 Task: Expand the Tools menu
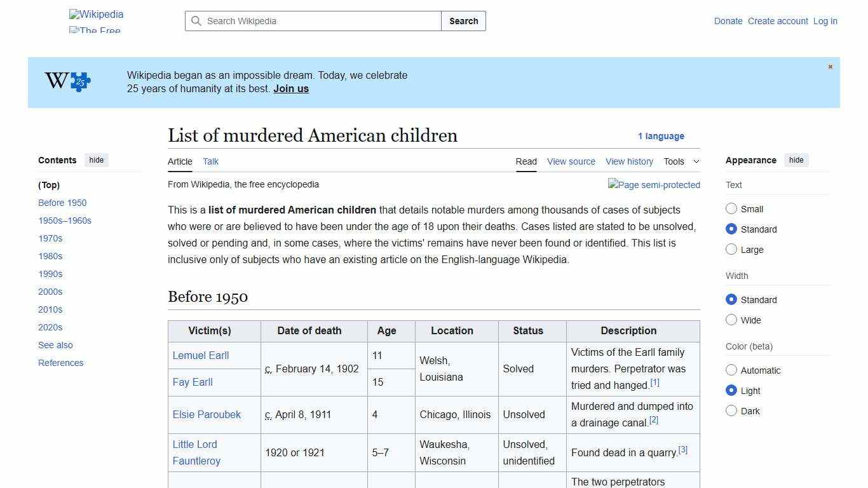(x=681, y=161)
